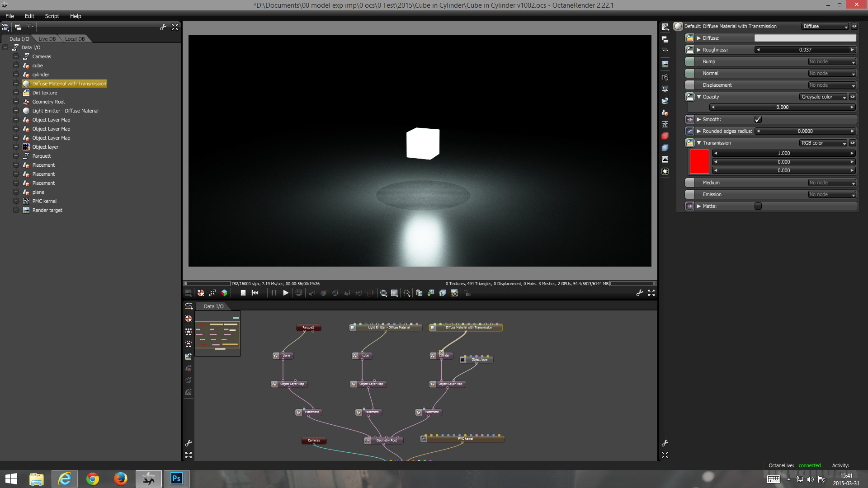Enable the Matte checkbox

(x=758, y=206)
